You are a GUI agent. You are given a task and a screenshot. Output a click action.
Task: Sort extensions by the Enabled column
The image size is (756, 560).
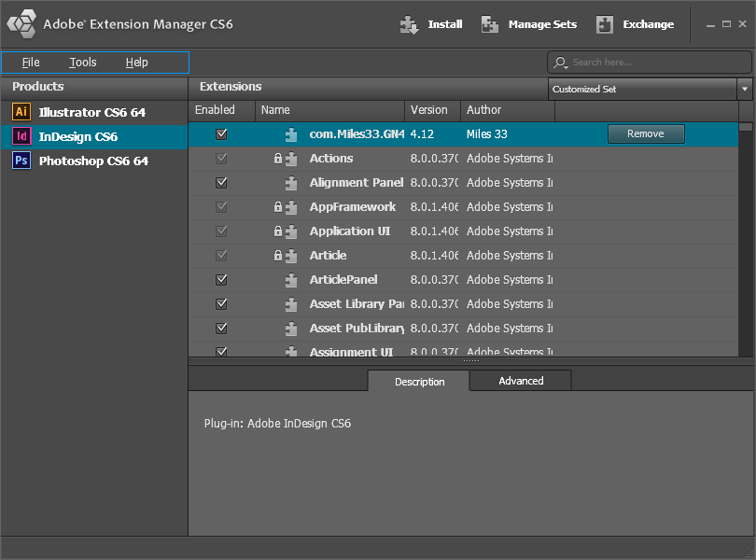[222, 110]
